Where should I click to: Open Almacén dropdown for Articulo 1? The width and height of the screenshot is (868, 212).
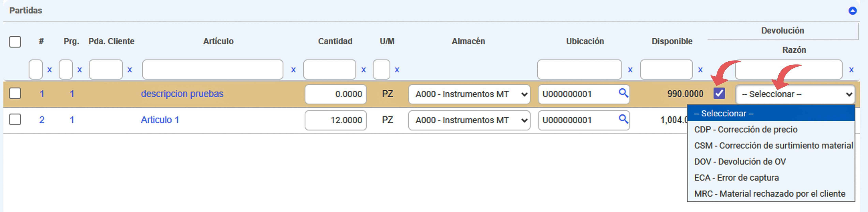pyautogui.click(x=469, y=120)
